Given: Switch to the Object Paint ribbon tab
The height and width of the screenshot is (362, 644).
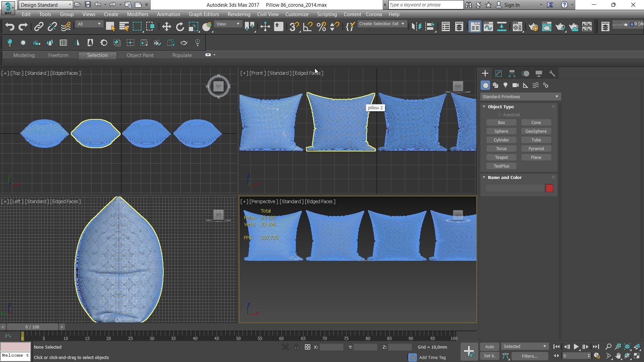Looking at the screenshot, I should 140,55.
